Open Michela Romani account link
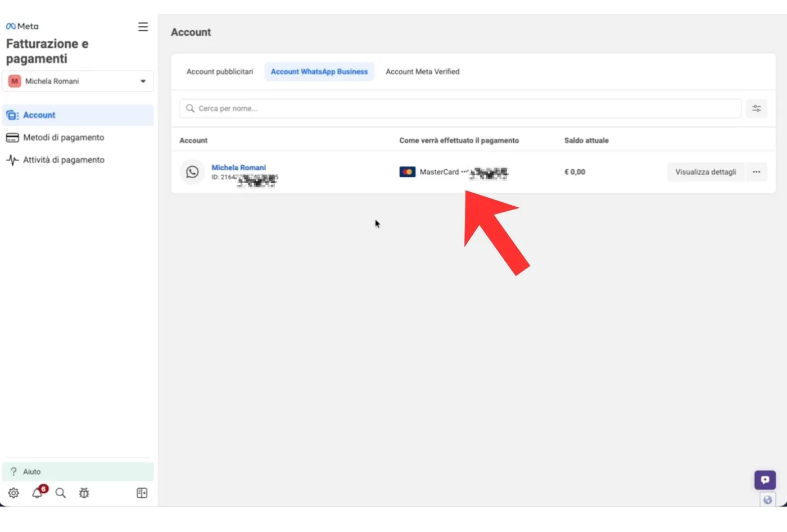 [x=238, y=167]
